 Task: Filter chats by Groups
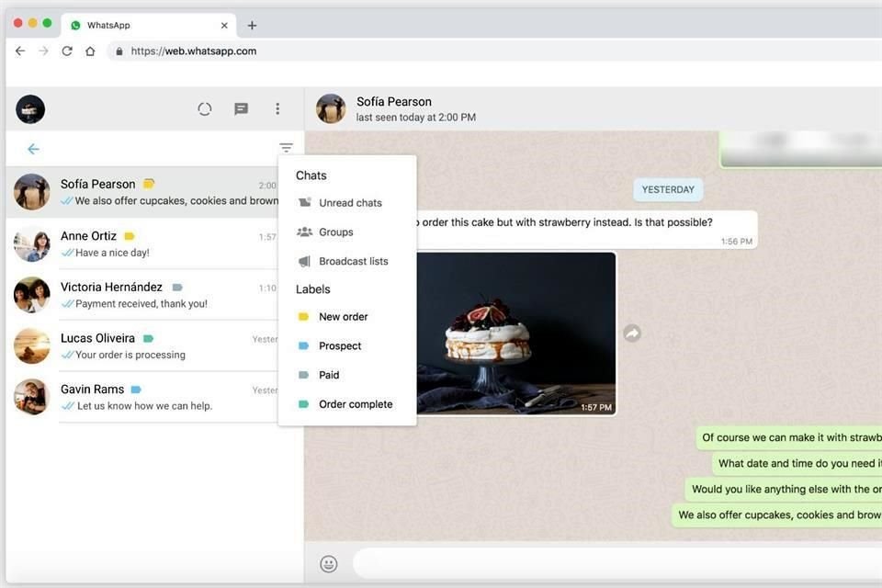coord(336,232)
